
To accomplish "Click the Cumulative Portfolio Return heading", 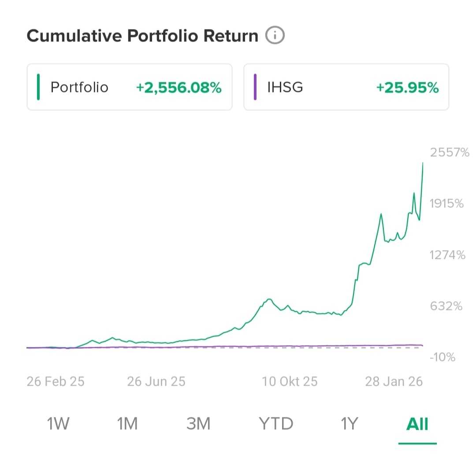I will 142,36.
